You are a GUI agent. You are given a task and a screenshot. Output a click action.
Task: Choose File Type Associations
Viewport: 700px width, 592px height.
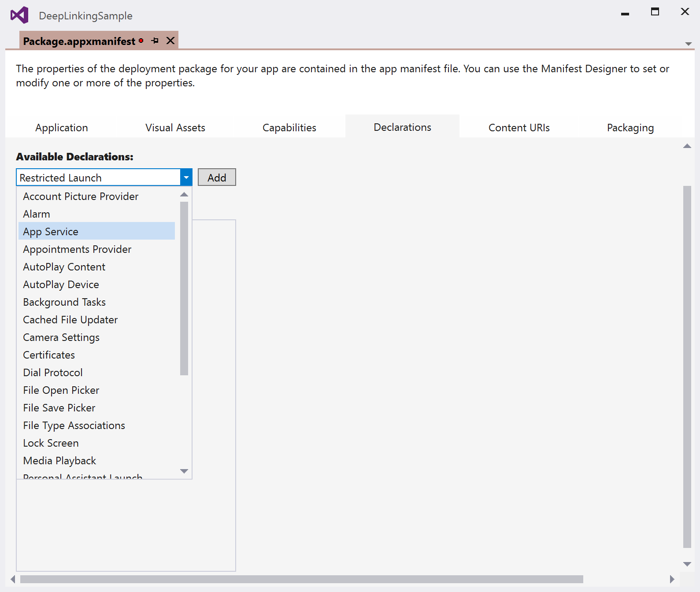(x=97, y=425)
